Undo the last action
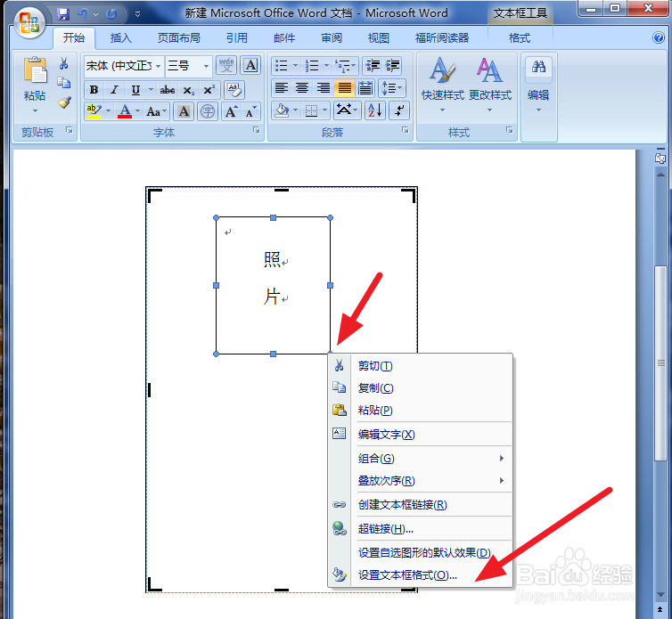This screenshot has width=672, height=619. (82, 14)
